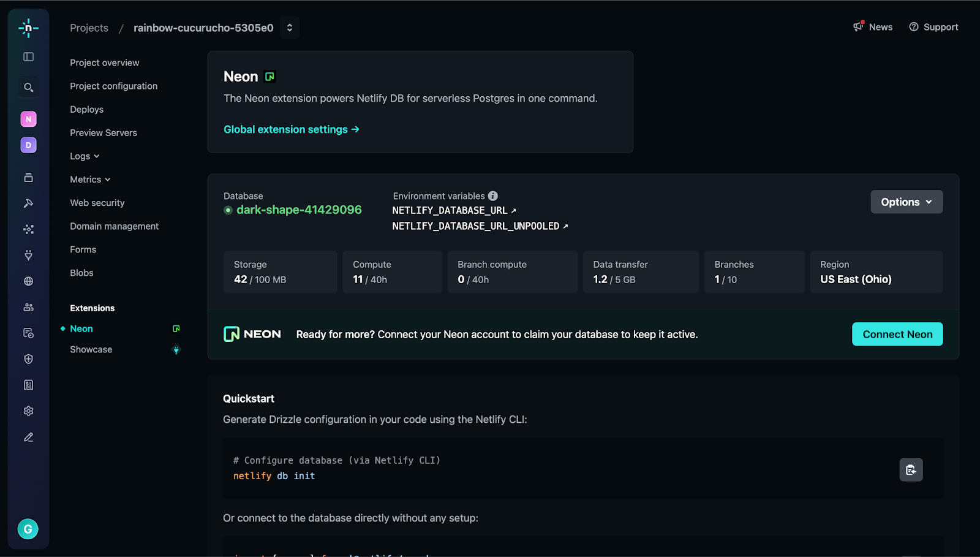The width and height of the screenshot is (980, 557).
Task: Expand the Logs submenu
Action: click(85, 156)
